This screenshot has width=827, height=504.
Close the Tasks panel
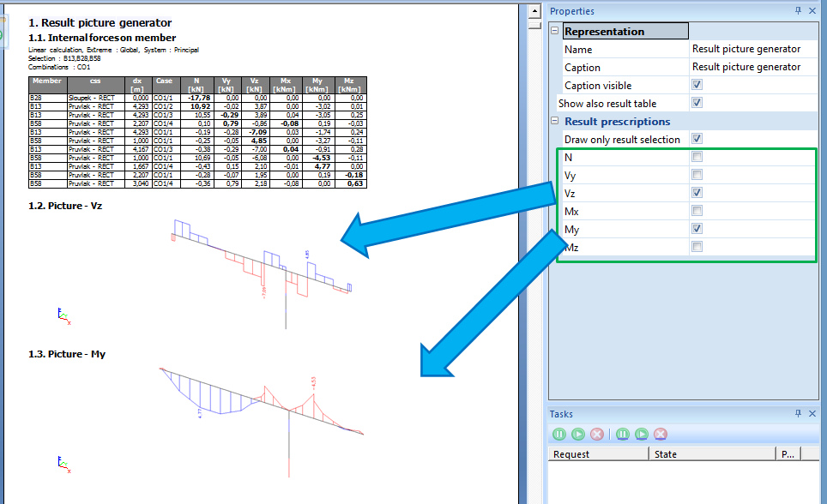(814, 414)
